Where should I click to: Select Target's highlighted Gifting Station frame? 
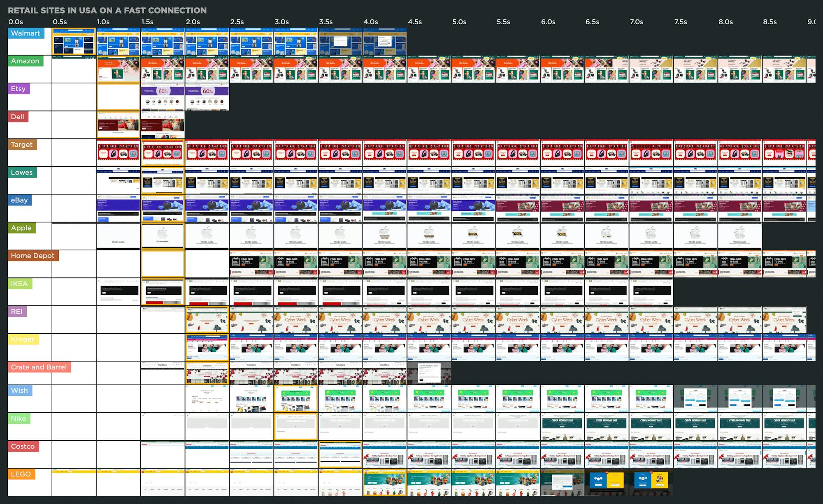pyautogui.click(x=163, y=153)
